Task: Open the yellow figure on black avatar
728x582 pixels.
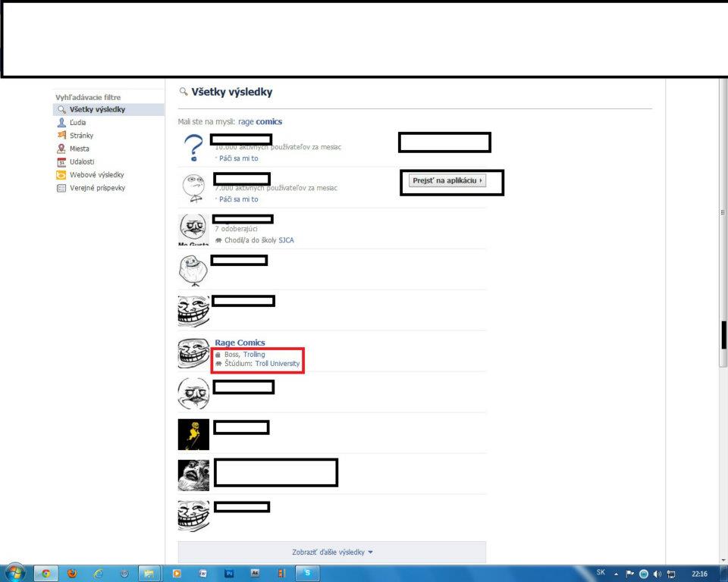Action: pyautogui.click(x=193, y=434)
